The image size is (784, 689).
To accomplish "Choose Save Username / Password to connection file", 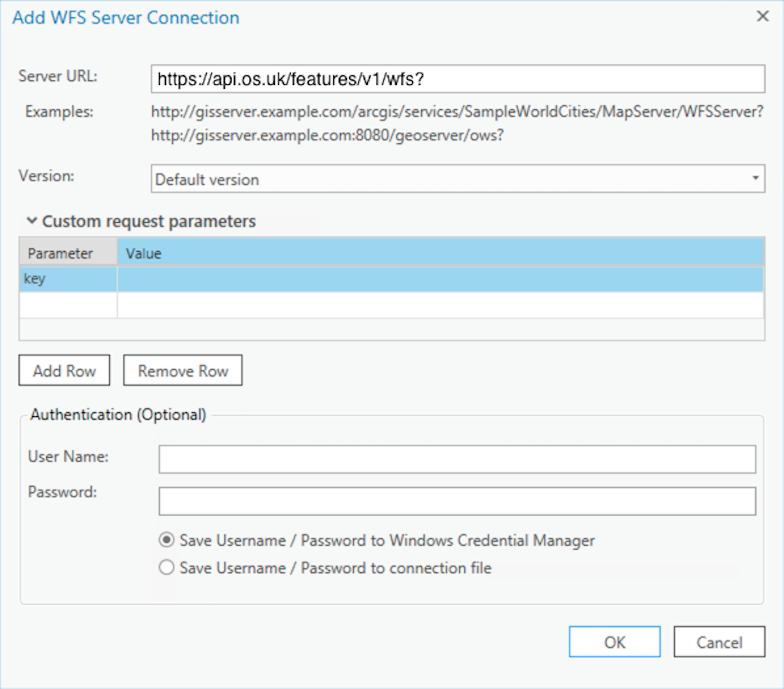I will coord(167,566).
